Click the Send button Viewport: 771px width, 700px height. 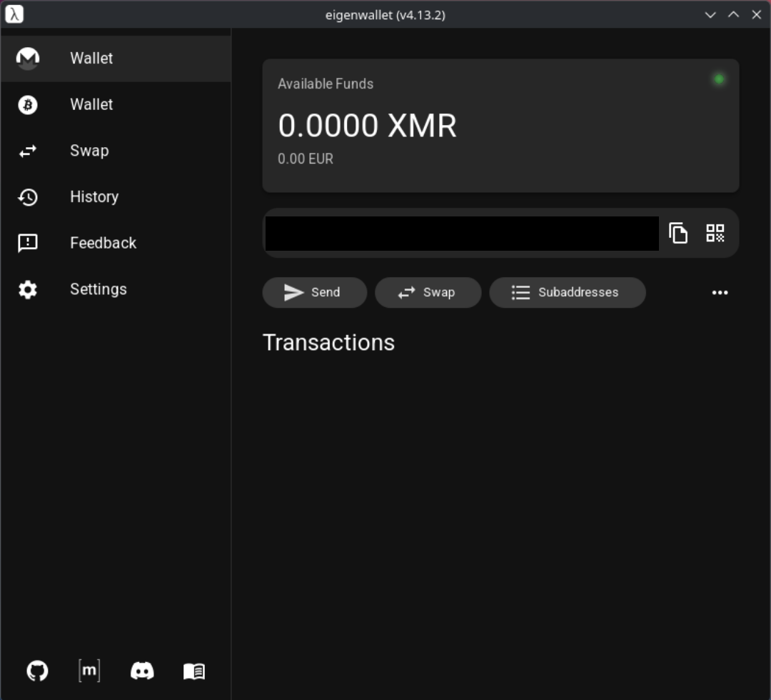tap(315, 293)
